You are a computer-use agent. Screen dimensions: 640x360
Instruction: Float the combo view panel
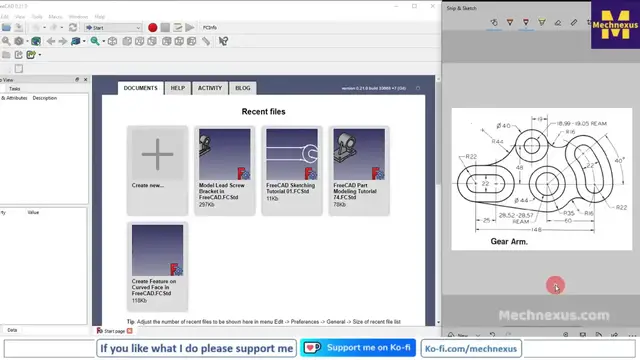pyautogui.click(x=77, y=80)
